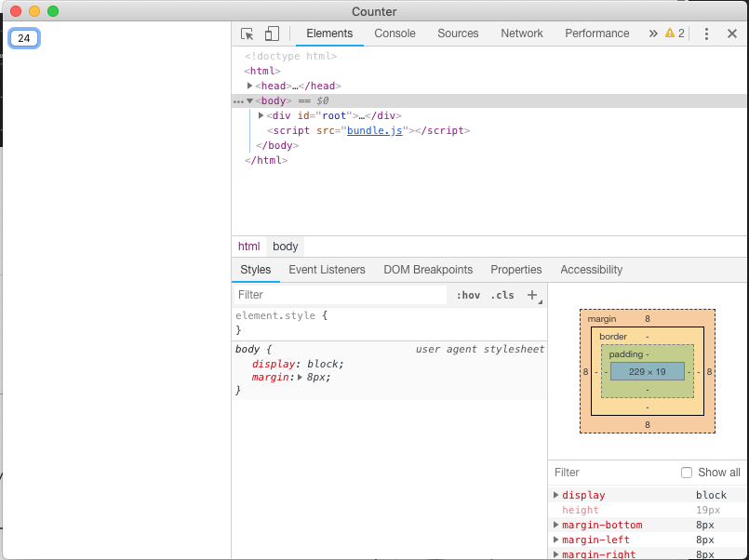
Task: Click the 24 counter button
Action: coord(24,38)
